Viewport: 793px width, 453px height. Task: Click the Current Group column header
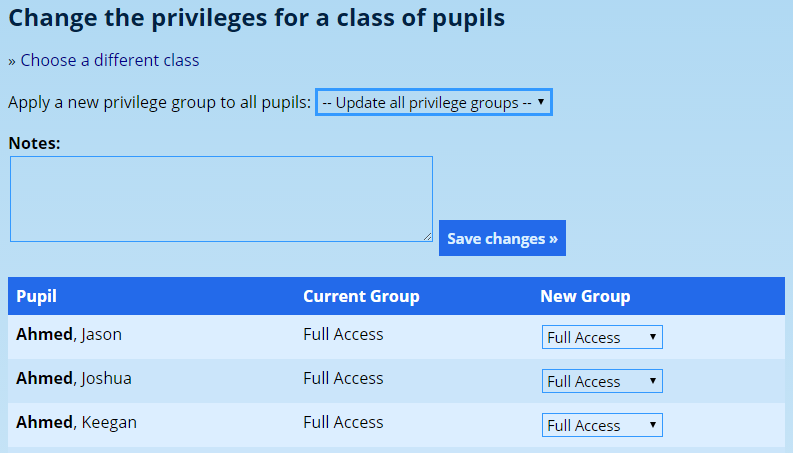point(361,296)
